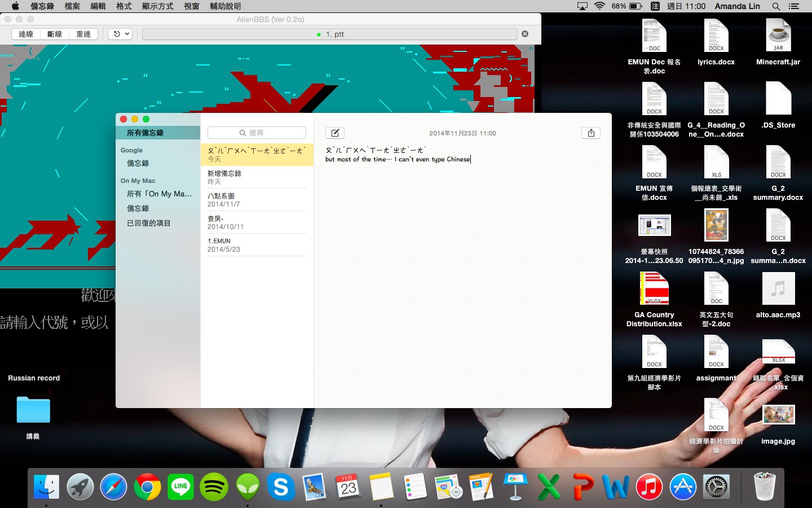Open System Preferences from the dock
The height and width of the screenshot is (508, 812).
point(716,487)
